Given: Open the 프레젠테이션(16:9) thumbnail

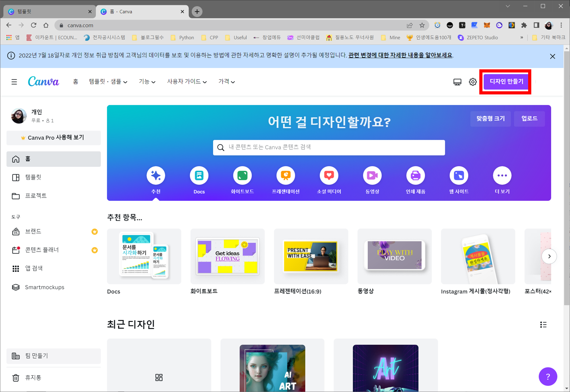Looking at the screenshot, I should (x=311, y=256).
